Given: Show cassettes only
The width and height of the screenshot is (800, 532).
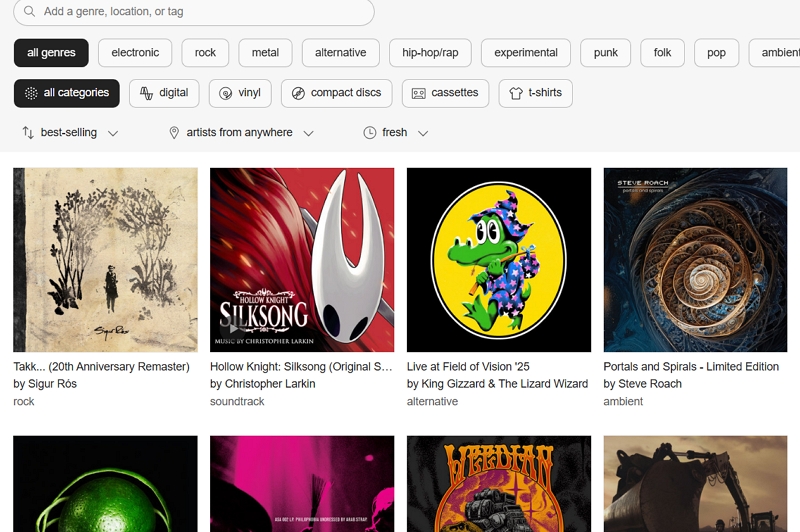Looking at the screenshot, I should click(445, 93).
